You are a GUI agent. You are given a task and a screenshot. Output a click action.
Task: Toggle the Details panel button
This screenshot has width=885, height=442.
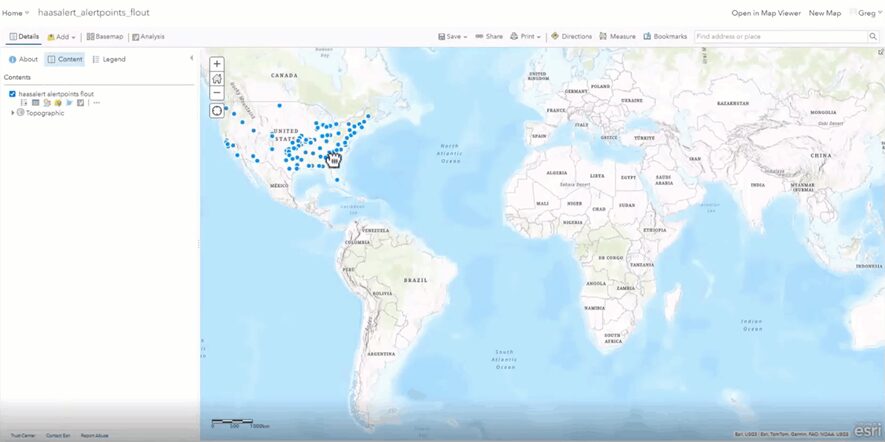click(24, 37)
